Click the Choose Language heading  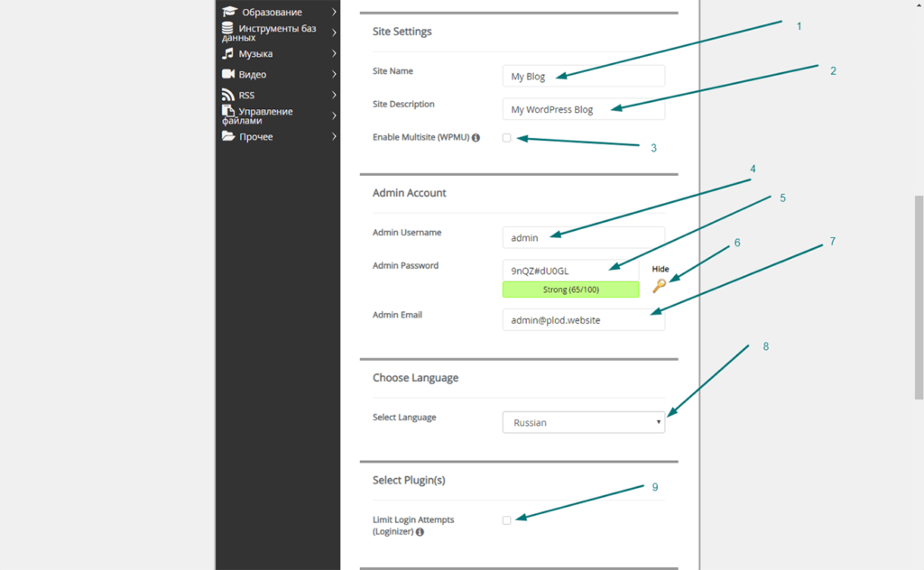(x=415, y=378)
